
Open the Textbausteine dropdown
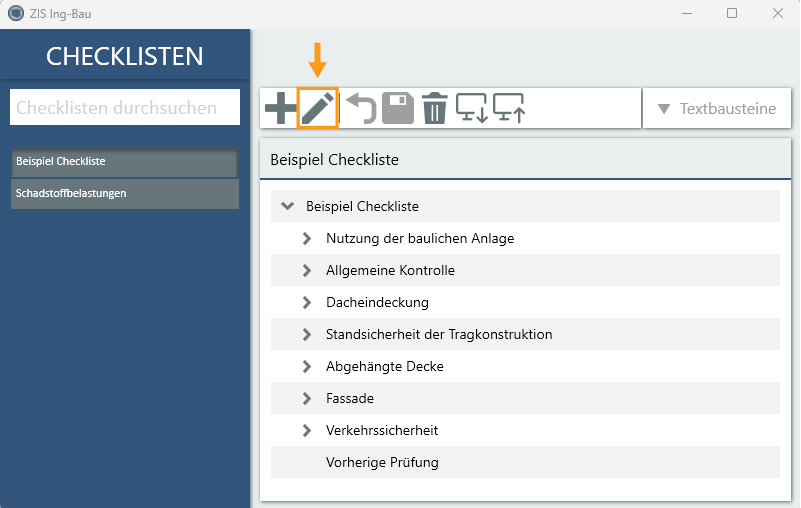tap(717, 108)
